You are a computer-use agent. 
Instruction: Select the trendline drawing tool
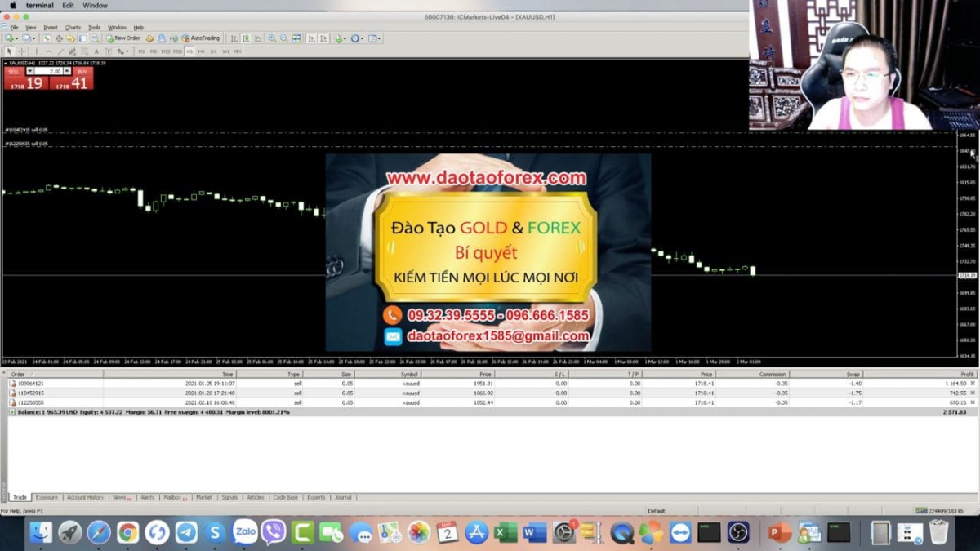click(x=60, y=51)
